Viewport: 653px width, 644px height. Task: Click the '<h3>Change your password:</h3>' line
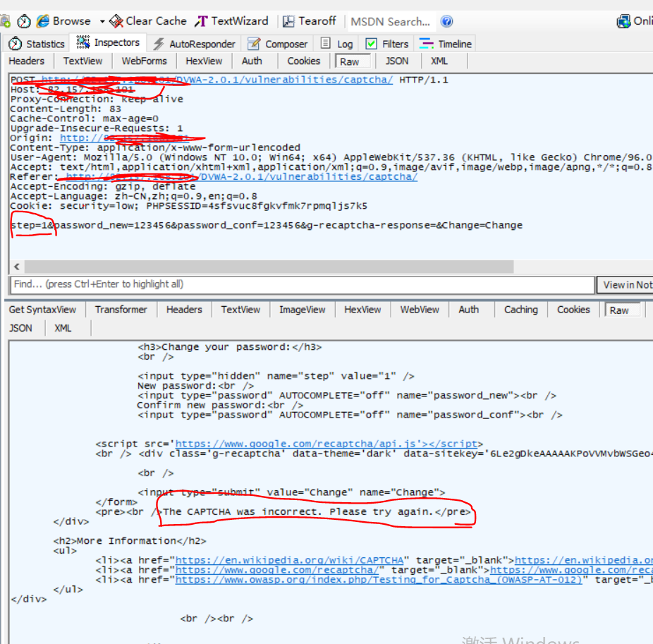pos(230,348)
